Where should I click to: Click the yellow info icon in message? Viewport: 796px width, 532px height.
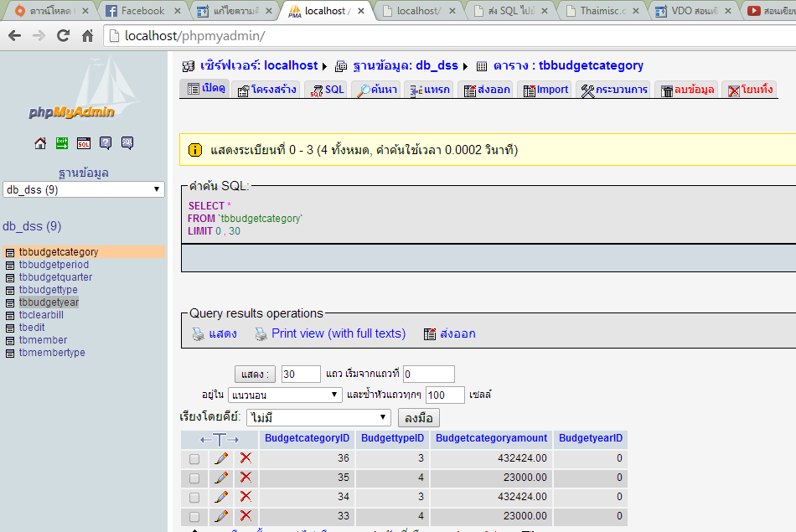(x=195, y=150)
